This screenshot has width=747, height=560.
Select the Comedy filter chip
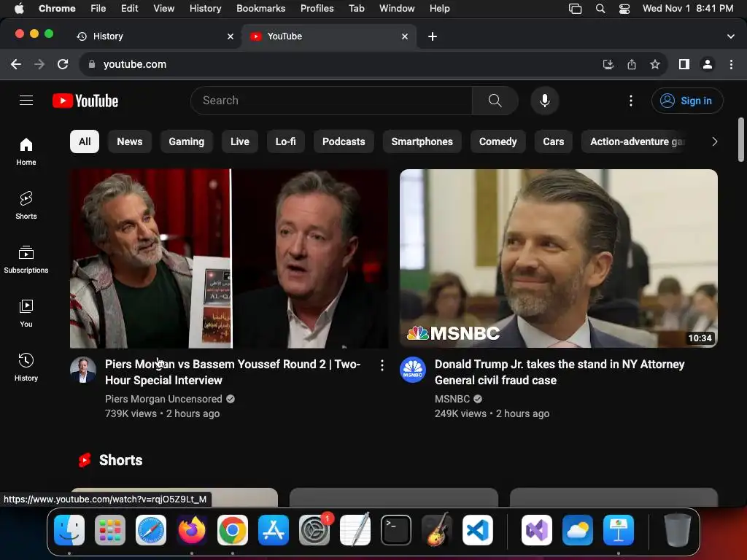pyautogui.click(x=498, y=141)
